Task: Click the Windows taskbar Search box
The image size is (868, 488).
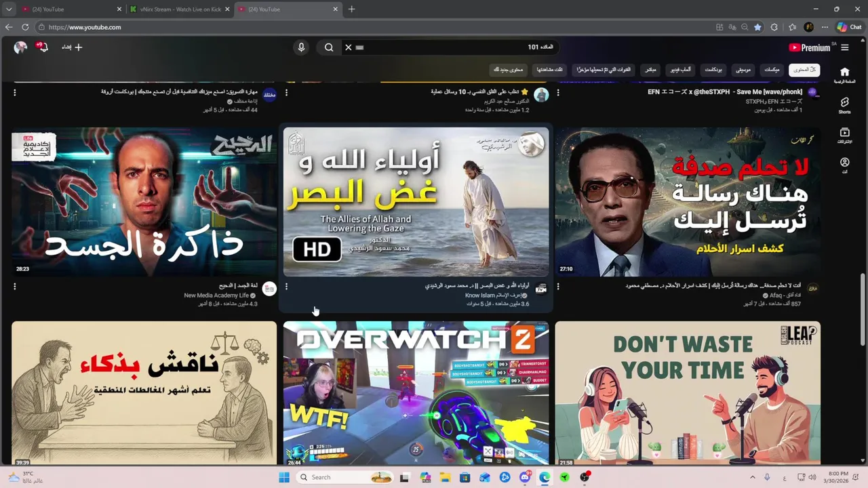Action: 346,477
